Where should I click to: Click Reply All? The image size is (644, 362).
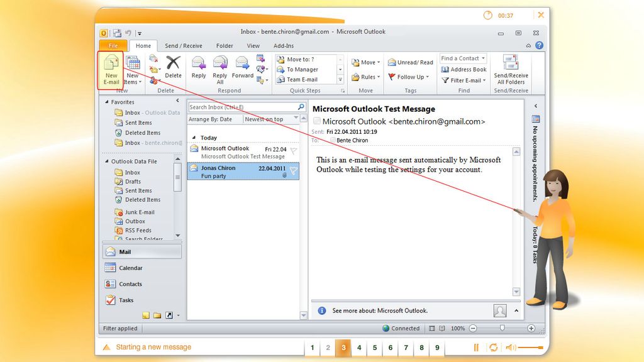pyautogui.click(x=220, y=70)
